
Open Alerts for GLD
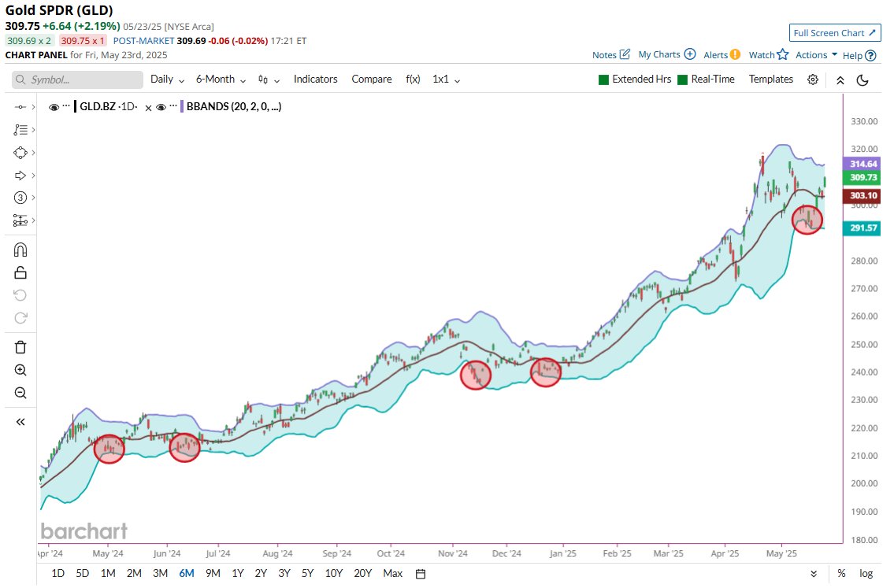722,54
